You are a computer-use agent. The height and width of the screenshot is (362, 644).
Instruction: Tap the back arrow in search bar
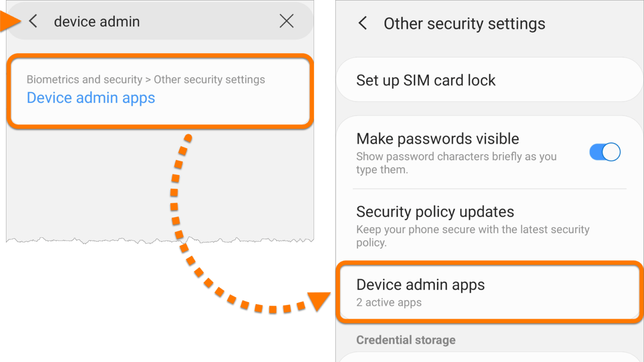[33, 21]
